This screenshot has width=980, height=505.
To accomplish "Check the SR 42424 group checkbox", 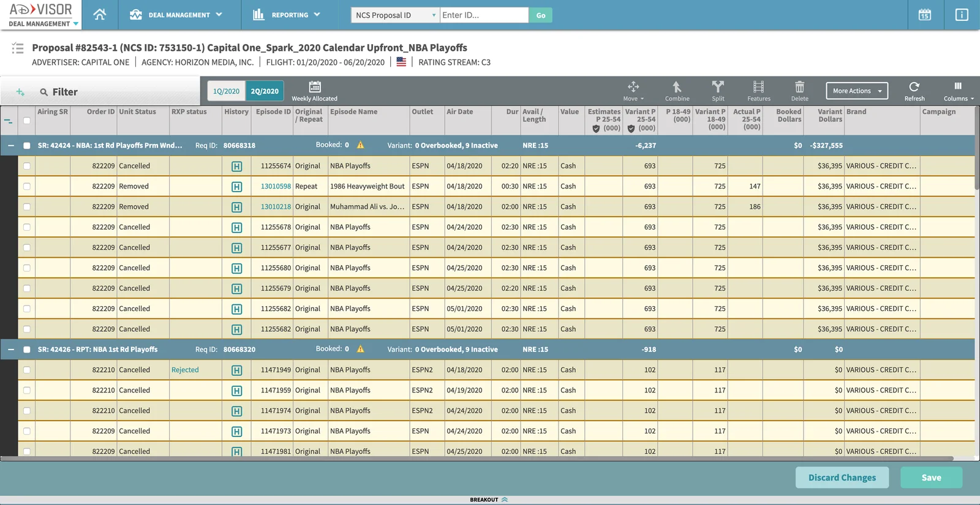I will click(x=26, y=146).
